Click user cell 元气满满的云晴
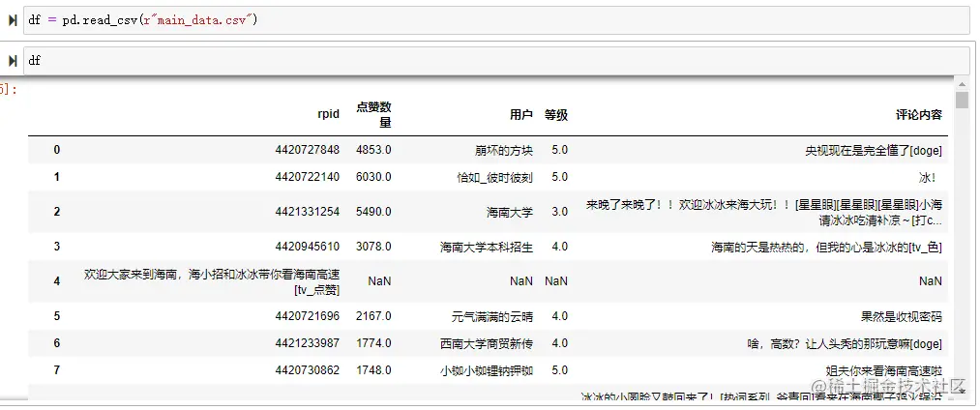Viewport: 980px width, 410px height. coord(492,316)
